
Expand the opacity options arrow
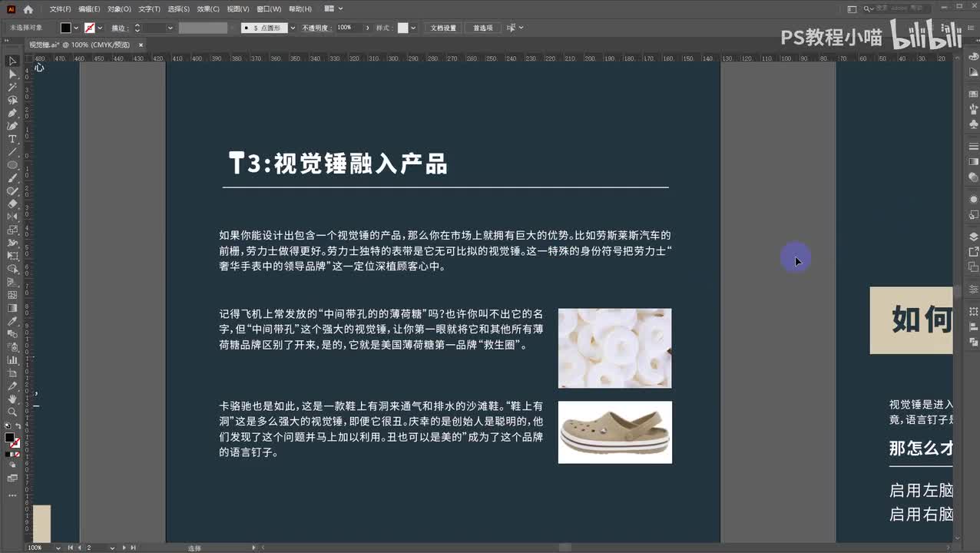tap(367, 28)
